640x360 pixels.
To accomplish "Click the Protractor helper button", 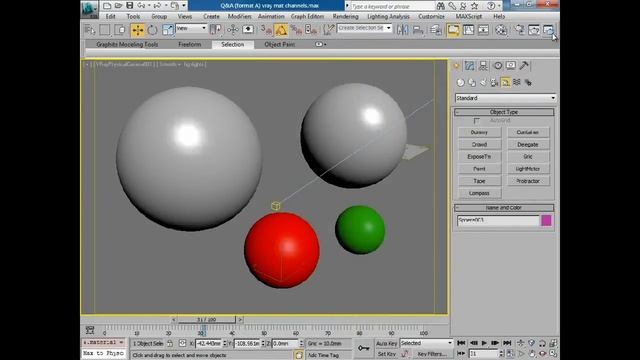I will coord(528,181).
